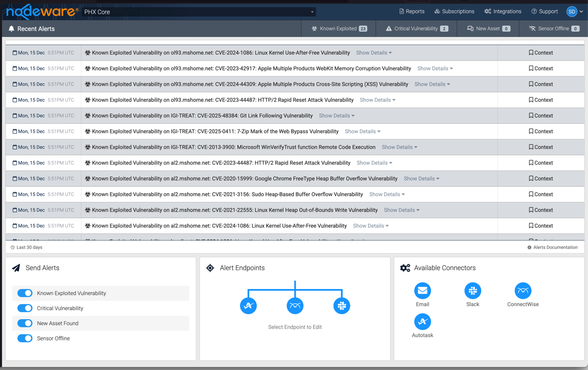Select the ConnectWise connector icon
Viewport: 588px width, 370px height.
click(523, 291)
